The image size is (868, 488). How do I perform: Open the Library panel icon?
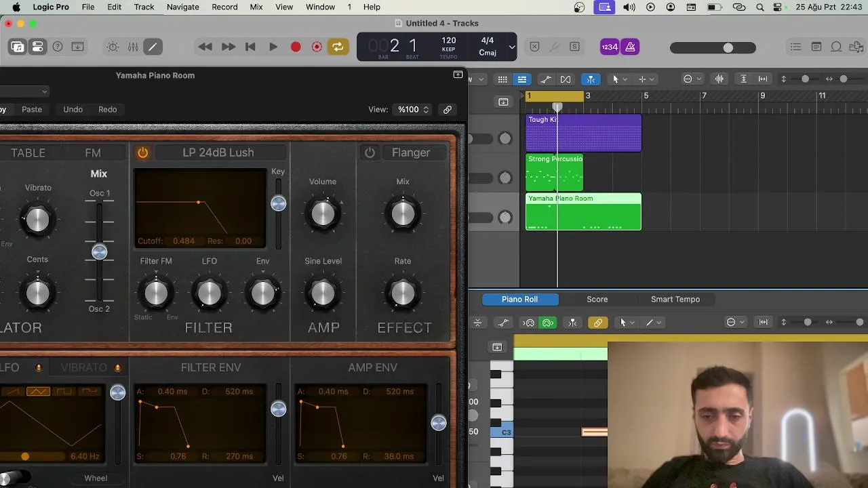pyautogui.click(x=18, y=47)
